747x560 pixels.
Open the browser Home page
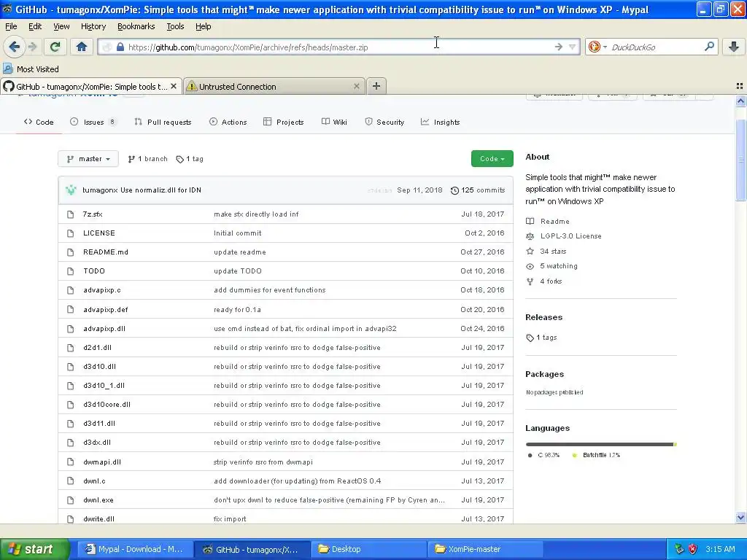[x=82, y=47]
